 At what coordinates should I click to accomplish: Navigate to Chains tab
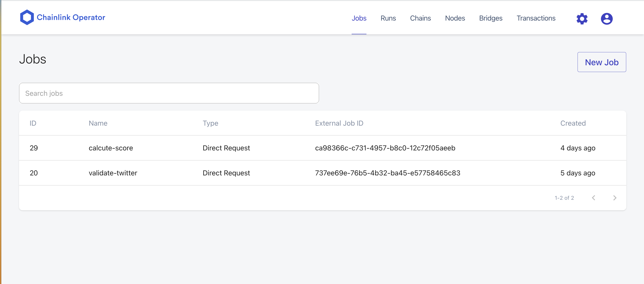click(x=420, y=18)
